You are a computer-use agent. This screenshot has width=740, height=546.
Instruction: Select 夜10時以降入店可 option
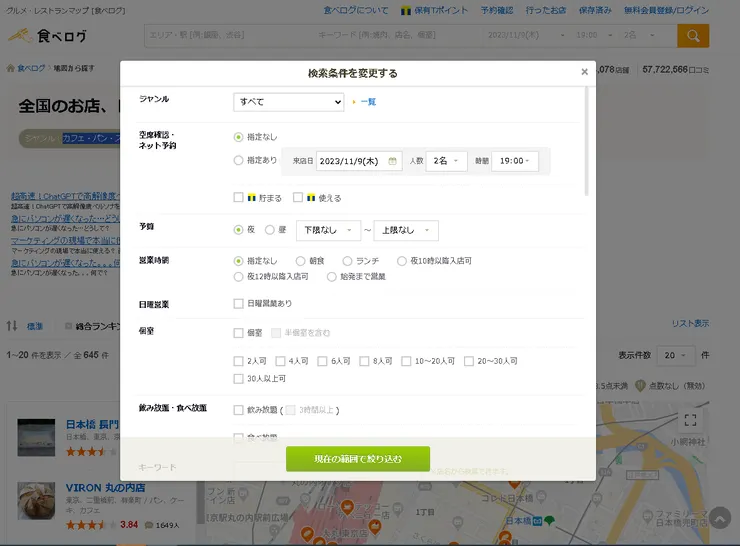tap(402, 261)
